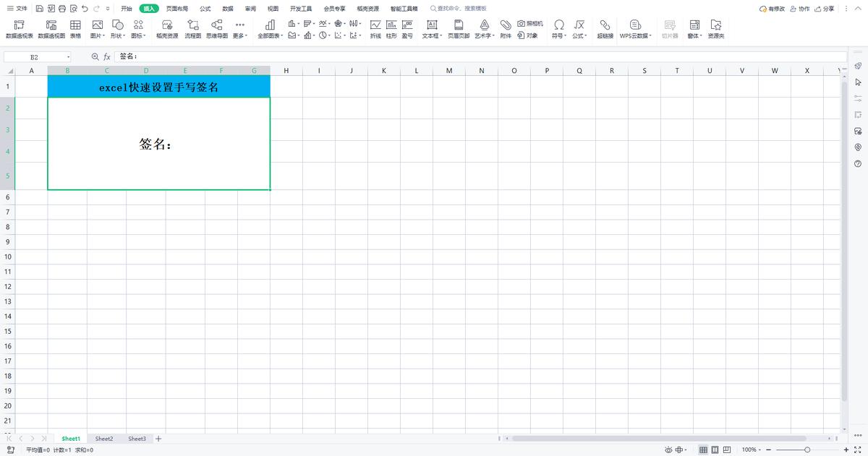The image size is (868, 456).
Task: Click the print preview icon
Action: (x=73, y=9)
